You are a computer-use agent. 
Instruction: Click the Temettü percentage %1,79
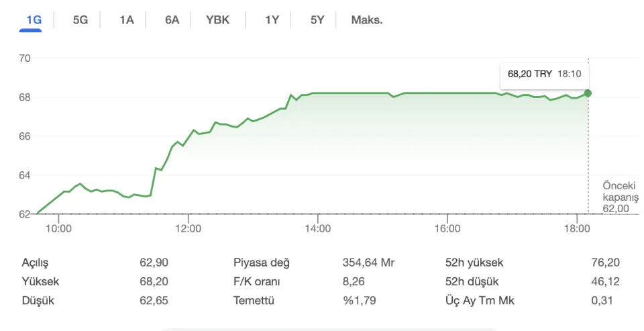click(360, 301)
